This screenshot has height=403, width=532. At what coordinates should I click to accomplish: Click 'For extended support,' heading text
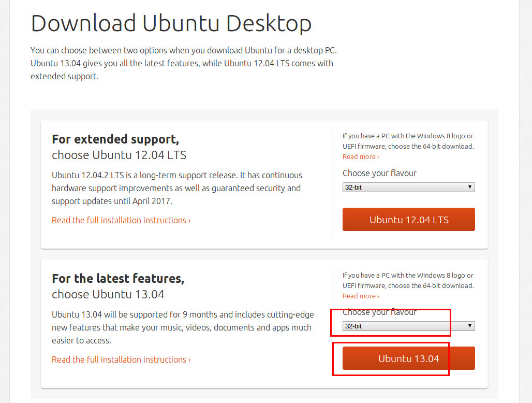click(115, 139)
